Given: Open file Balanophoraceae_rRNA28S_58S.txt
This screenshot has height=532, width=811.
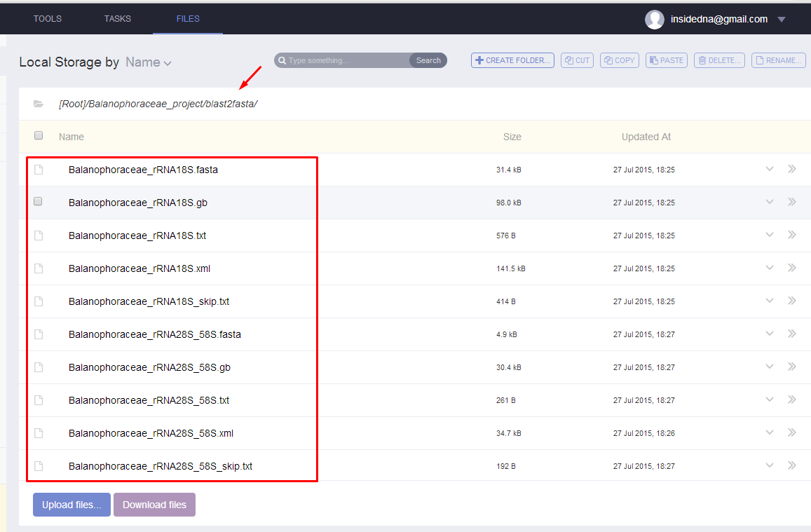Looking at the screenshot, I should tap(149, 400).
